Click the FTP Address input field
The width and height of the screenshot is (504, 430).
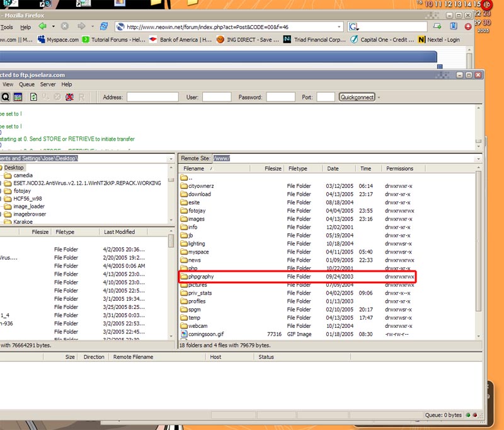pos(152,96)
